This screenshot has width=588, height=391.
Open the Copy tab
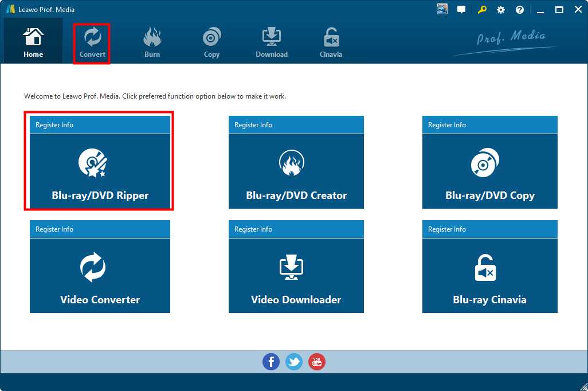211,43
